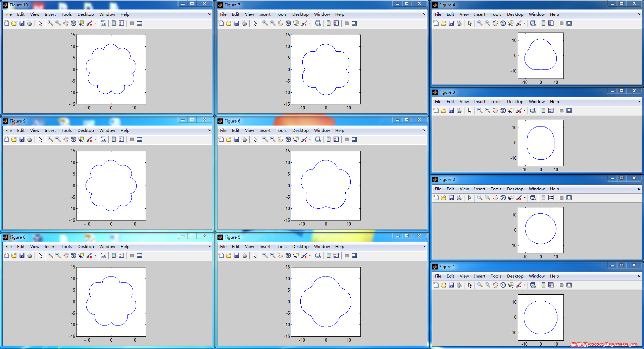Open File menu in Figure 10
644x349 pixels.
pos(9,14)
